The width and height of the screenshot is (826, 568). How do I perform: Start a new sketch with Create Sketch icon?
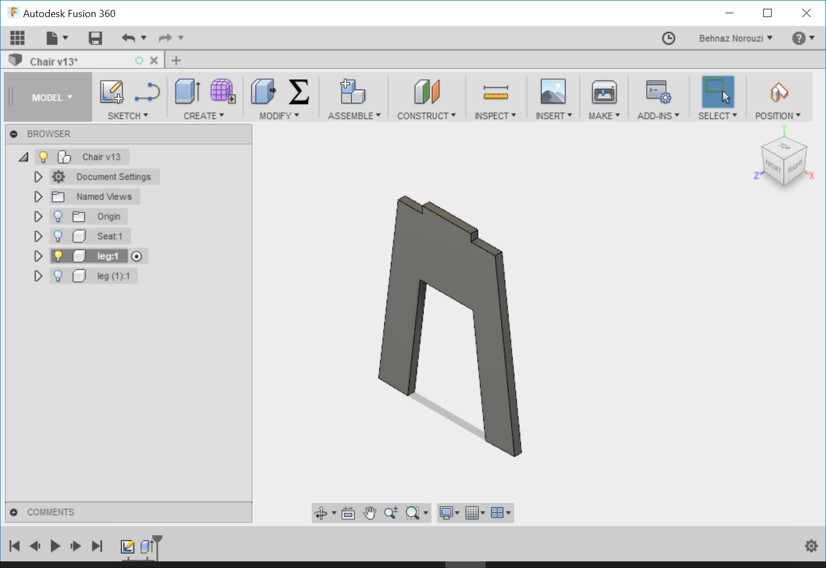click(112, 92)
